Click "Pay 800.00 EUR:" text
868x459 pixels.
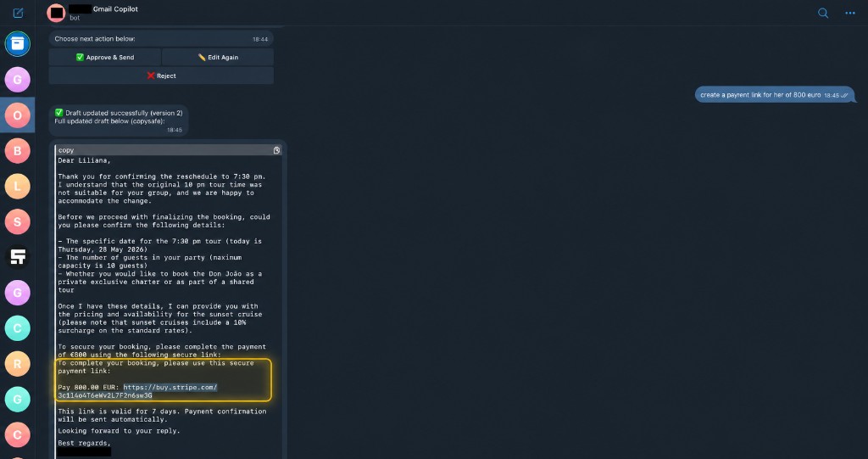[x=88, y=387]
